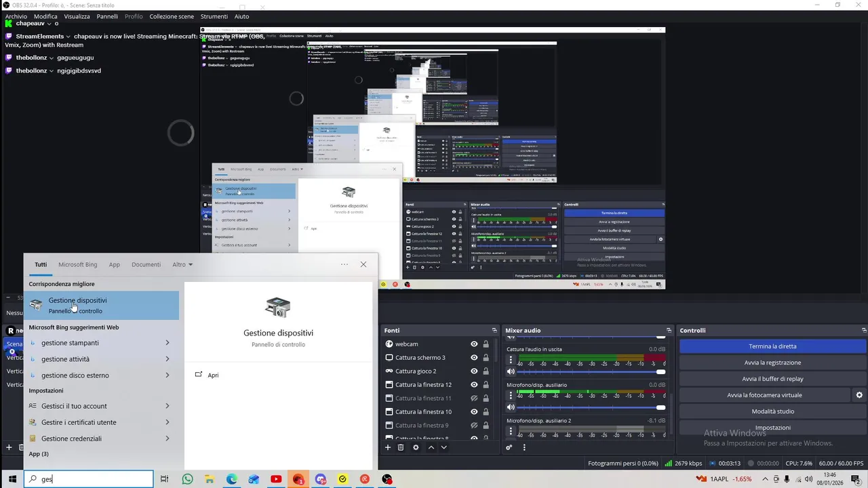Click Termina la diretta button
The height and width of the screenshot is (488, 868).
tap(772, 346)
